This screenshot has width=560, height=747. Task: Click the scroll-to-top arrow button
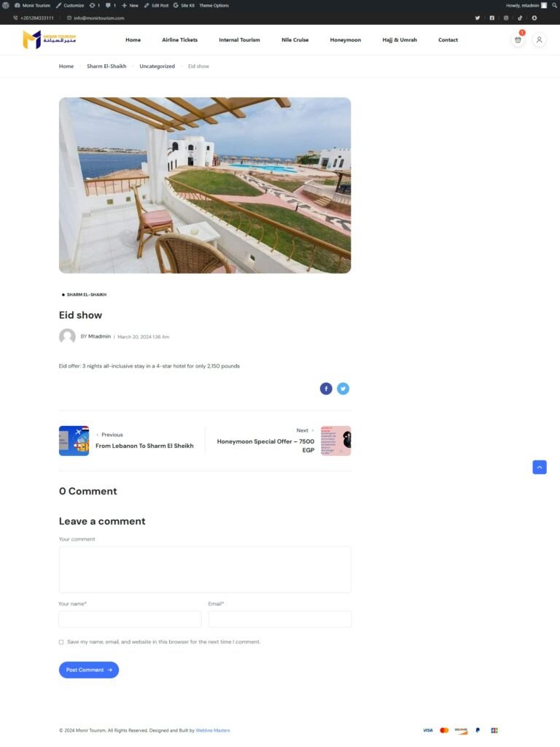pyautogui.click(x=540, y=468)
